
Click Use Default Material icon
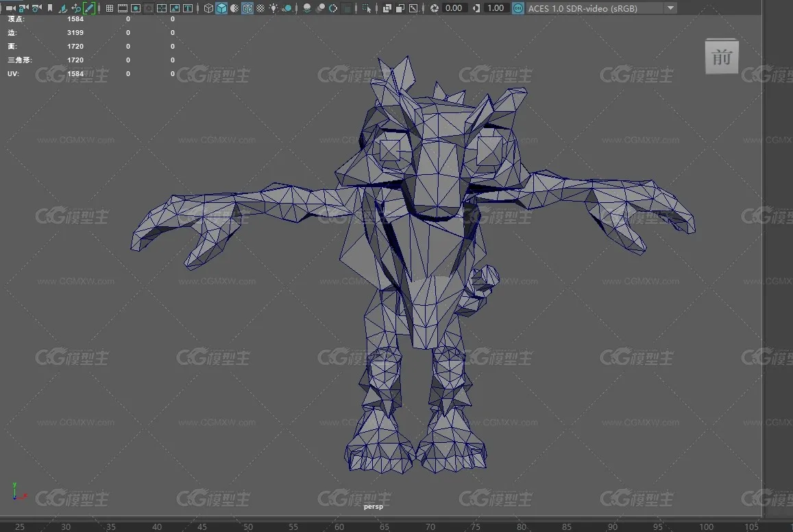click(234, 8)
